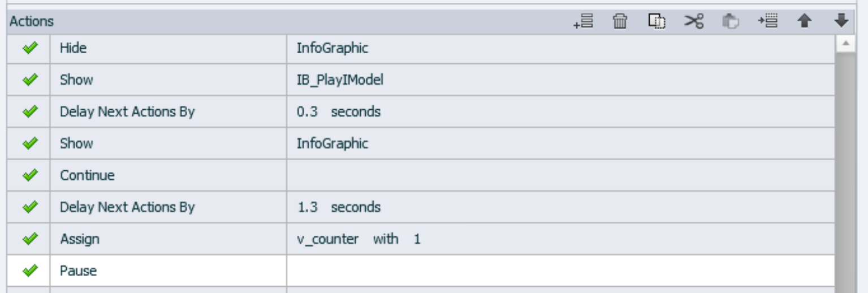Click the Insert action icon
This screenshot has height=293, width=868.
click(767, 21)
